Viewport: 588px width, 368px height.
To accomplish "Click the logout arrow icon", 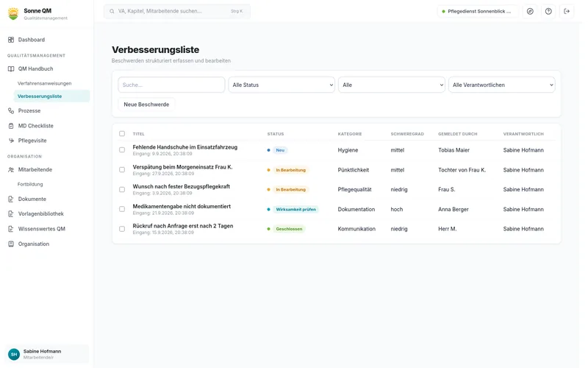I will tap(567, 11).
